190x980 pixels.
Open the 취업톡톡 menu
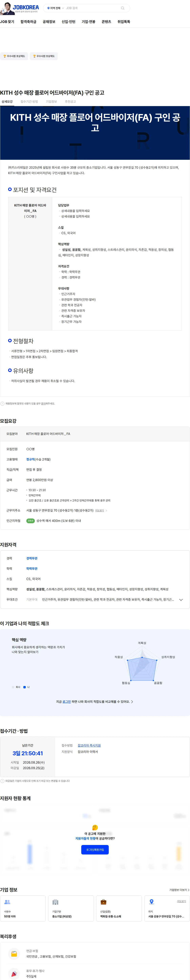click(x=124, y=22)
